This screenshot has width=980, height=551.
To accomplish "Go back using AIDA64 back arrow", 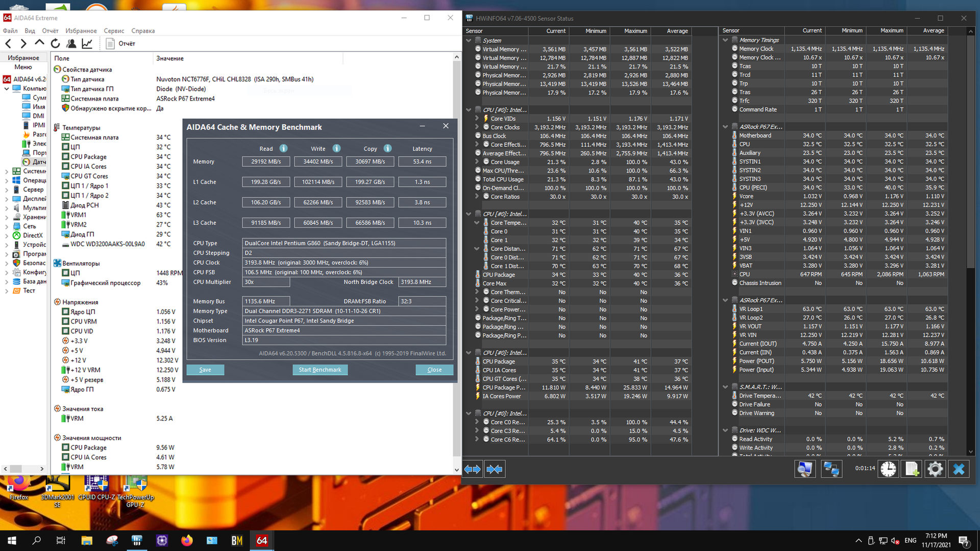I will pos(8,44).
